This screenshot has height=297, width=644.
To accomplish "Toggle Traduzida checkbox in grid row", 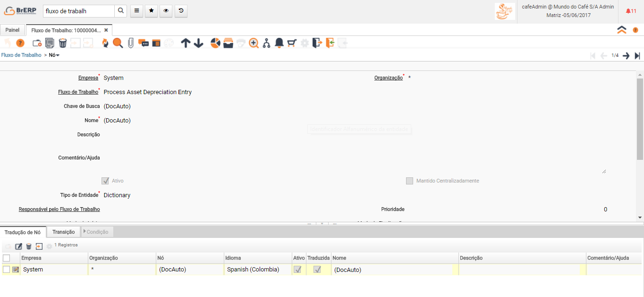I will coord(317,270).
